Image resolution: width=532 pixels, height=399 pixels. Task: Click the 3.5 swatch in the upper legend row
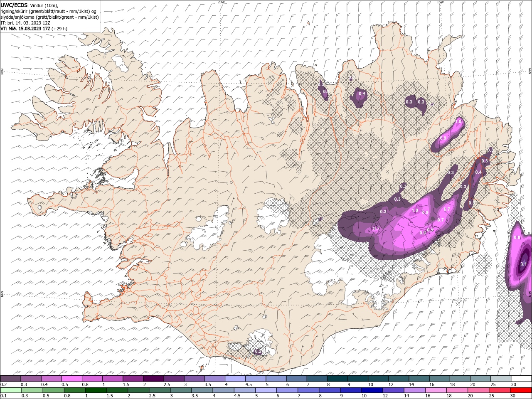(214, 379)
